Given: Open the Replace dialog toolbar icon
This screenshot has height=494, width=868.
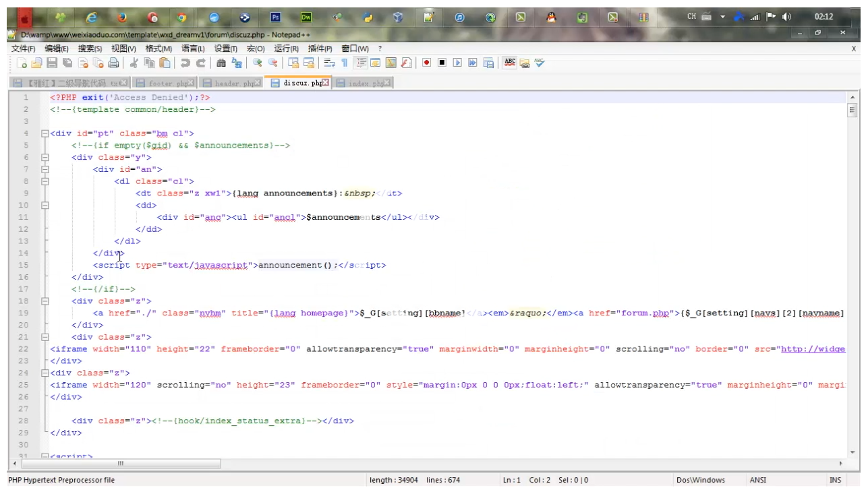Looking at the screenshot, I should pyautogui.click(x=237, y=63).
